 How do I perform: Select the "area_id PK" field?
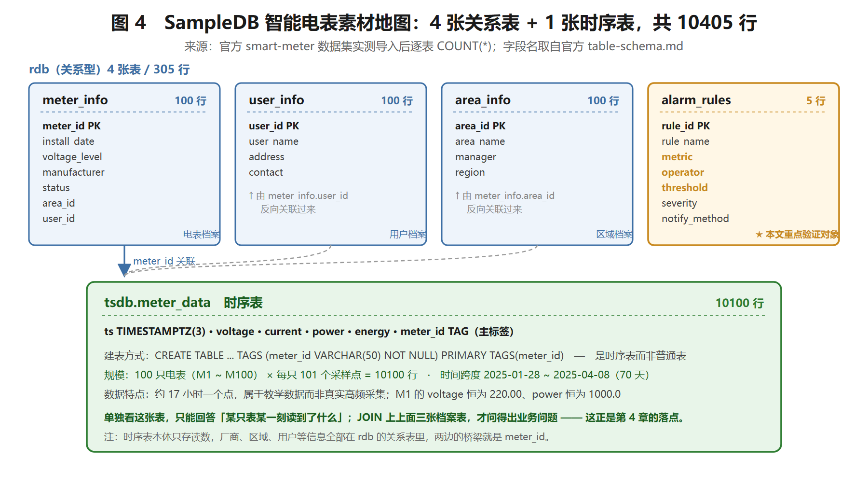[480, 126]
